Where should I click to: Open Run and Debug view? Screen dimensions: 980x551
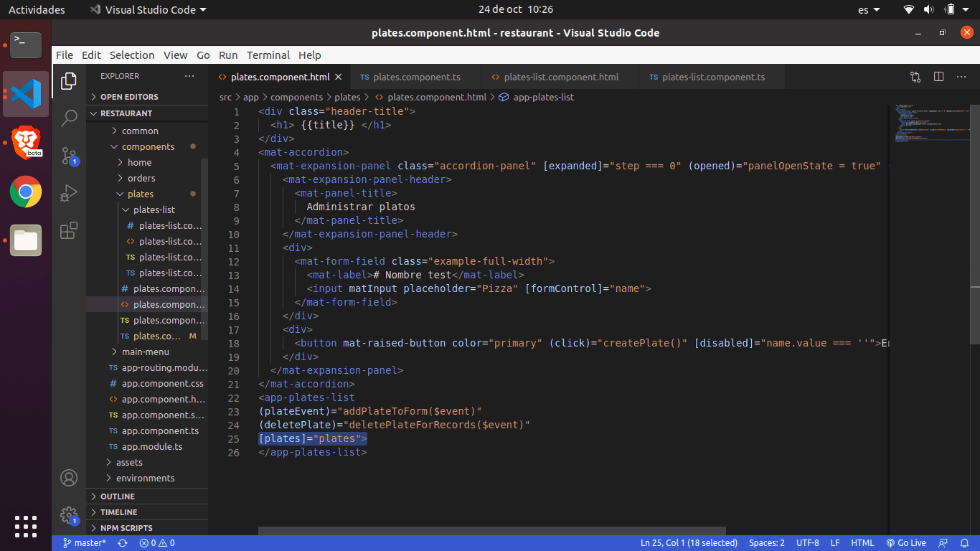[x=69, y=193]
